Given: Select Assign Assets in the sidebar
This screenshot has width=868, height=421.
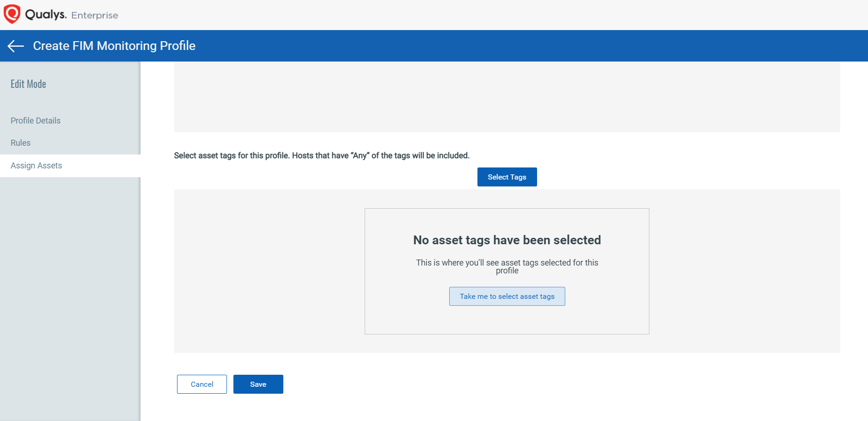Looking at the screenshot, I should 37,166.
